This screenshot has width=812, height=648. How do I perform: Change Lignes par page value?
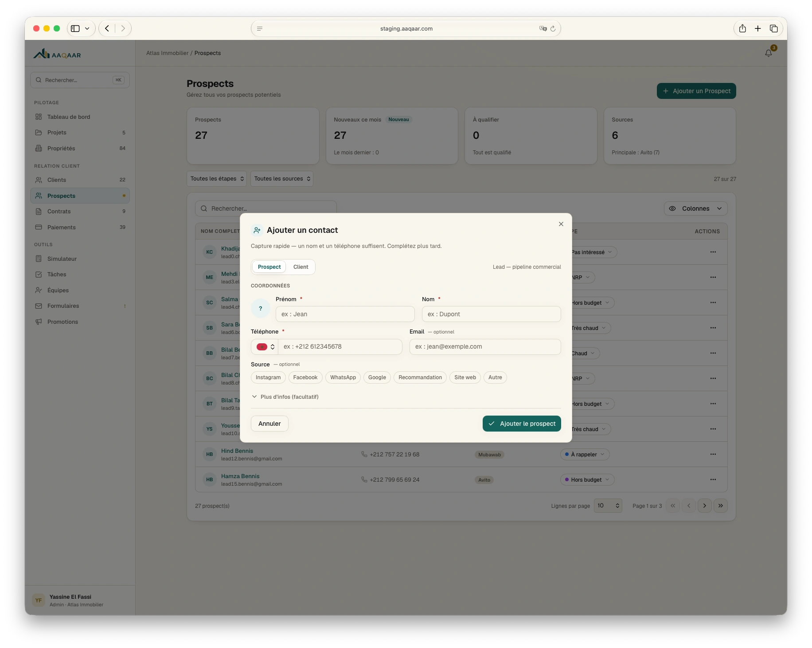coord(608,506)
